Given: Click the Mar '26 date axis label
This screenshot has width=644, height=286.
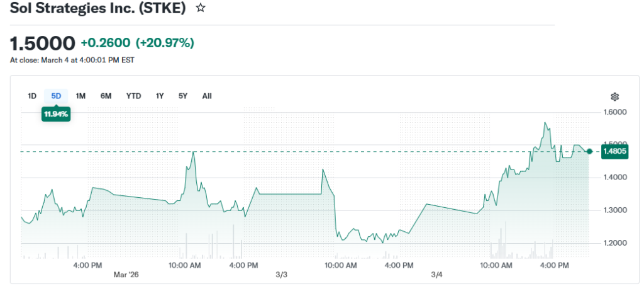Looking at the screenshot, I should [125, 275].
